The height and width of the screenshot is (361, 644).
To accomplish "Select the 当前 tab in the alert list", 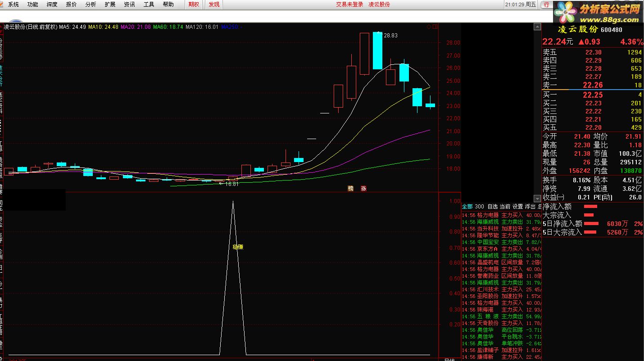I will (x=505, y=207).
